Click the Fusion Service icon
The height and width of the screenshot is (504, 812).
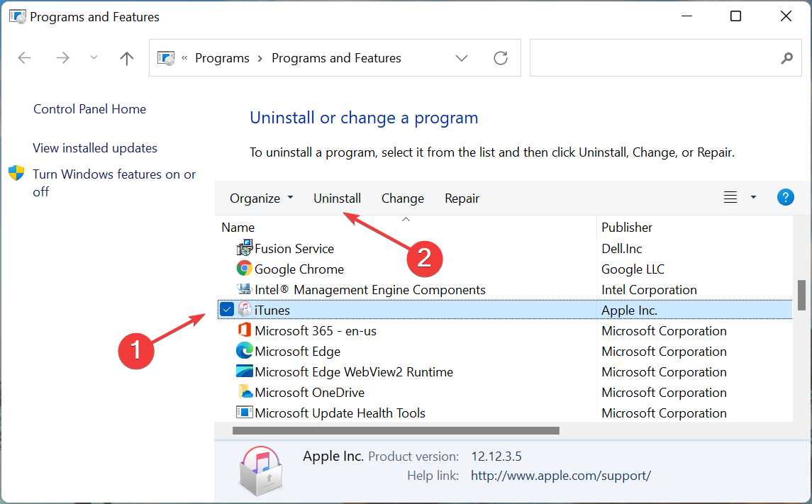(x=244, y=248)
